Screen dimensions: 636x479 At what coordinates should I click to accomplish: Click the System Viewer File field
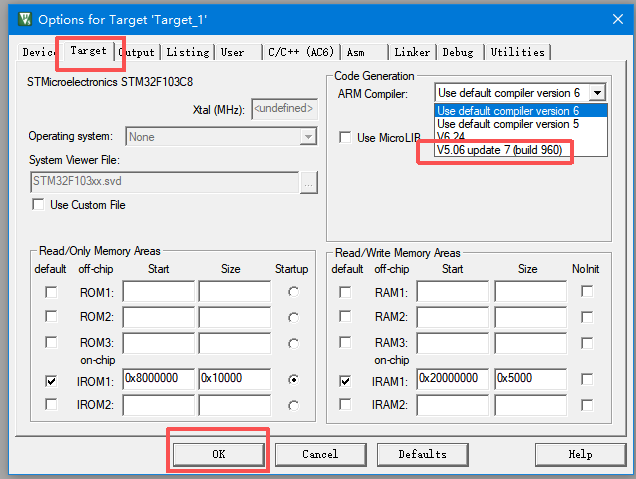click(165, 181)
